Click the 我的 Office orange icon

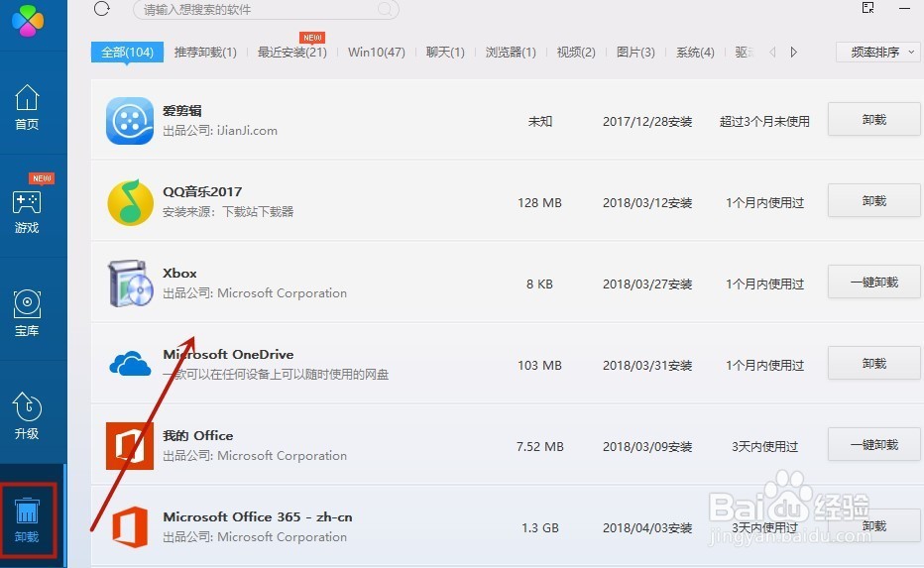[x=130, y=446]
